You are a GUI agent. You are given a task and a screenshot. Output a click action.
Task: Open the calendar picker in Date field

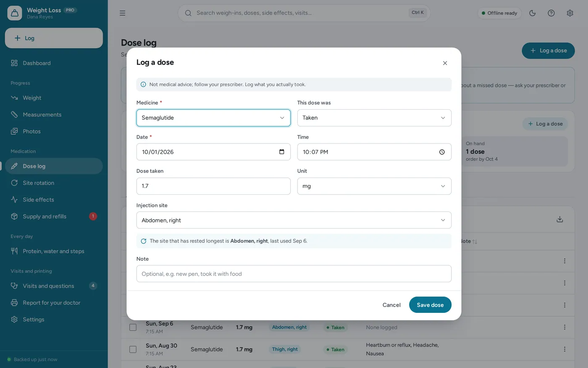(282, 152)
